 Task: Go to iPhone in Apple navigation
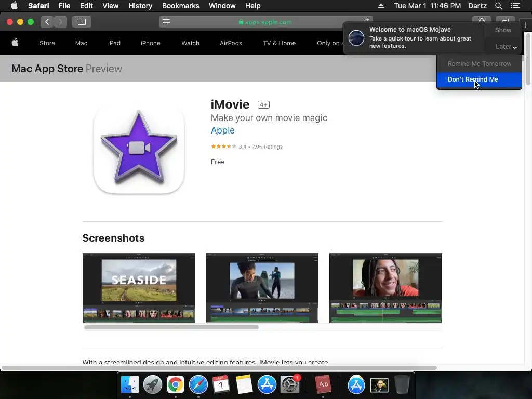pyautogui.click(x=150, y=43)
